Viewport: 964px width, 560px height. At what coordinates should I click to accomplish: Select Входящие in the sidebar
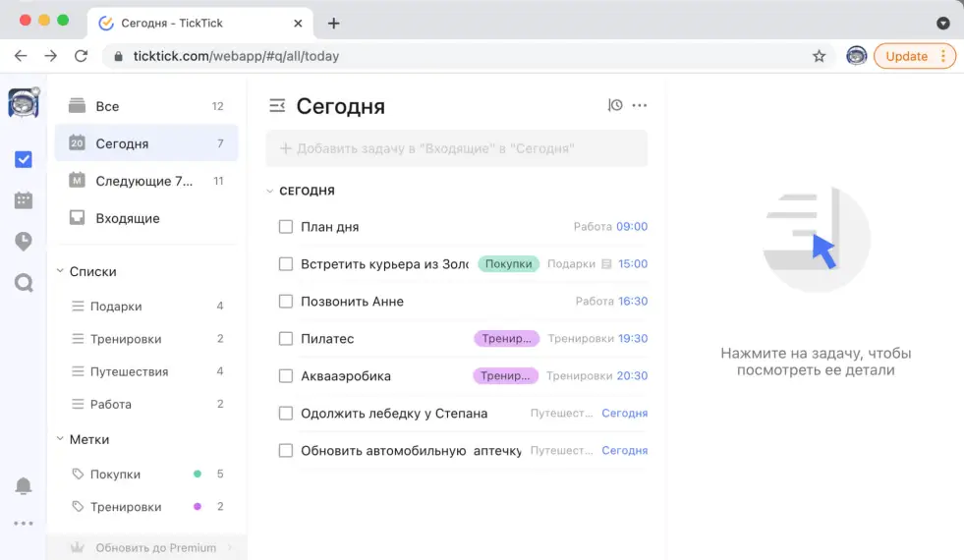pyautogui.click(x=127, y=218)
